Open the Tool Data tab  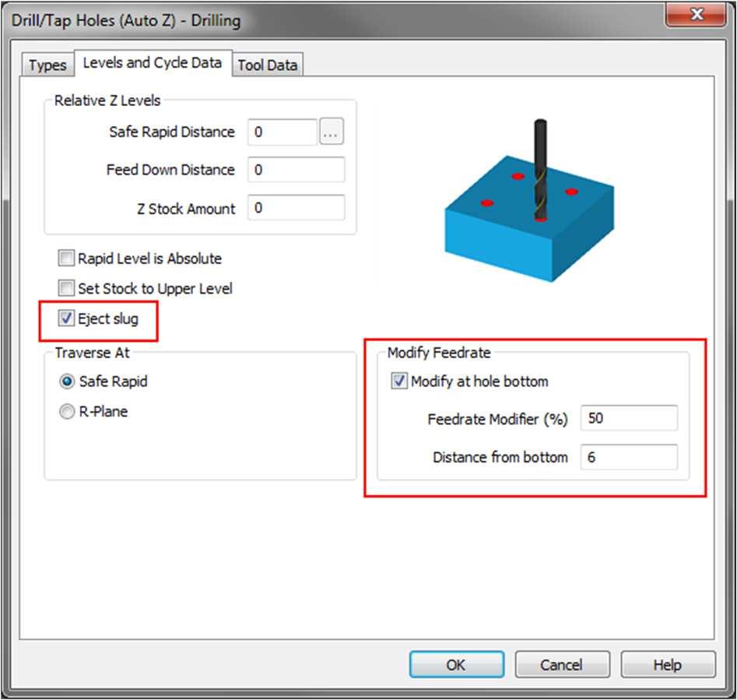pyautogui.click(x=268, y=65)
